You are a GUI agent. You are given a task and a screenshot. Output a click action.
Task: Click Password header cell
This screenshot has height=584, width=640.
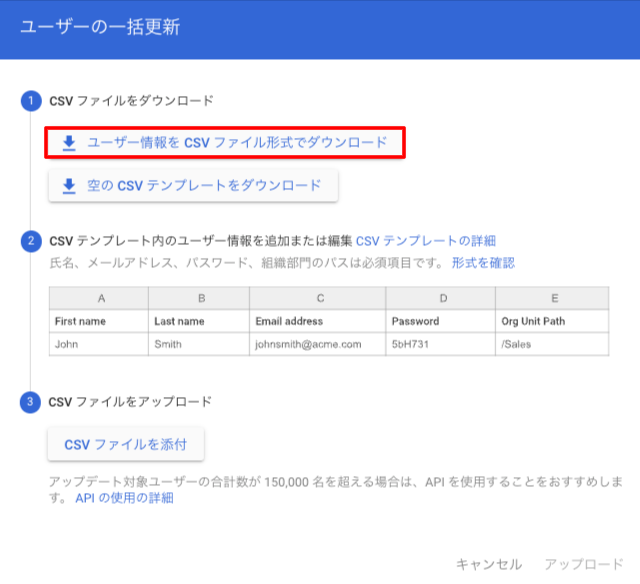click(x=441, y=321)
